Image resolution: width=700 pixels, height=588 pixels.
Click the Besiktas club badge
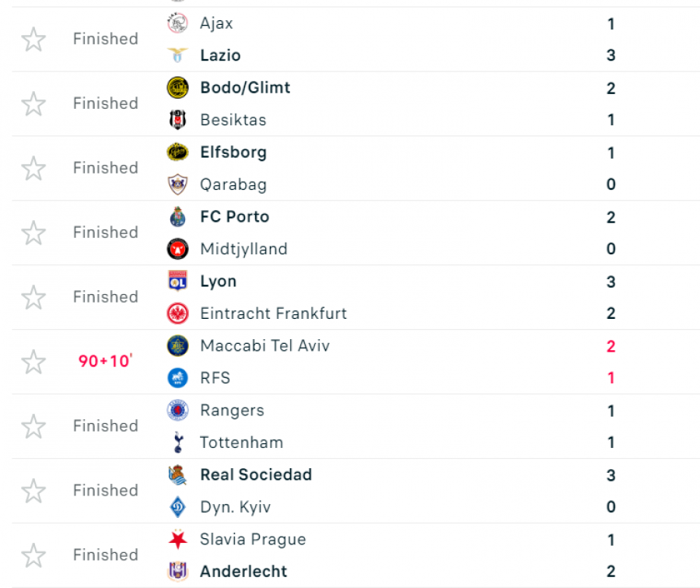[177, 120]
